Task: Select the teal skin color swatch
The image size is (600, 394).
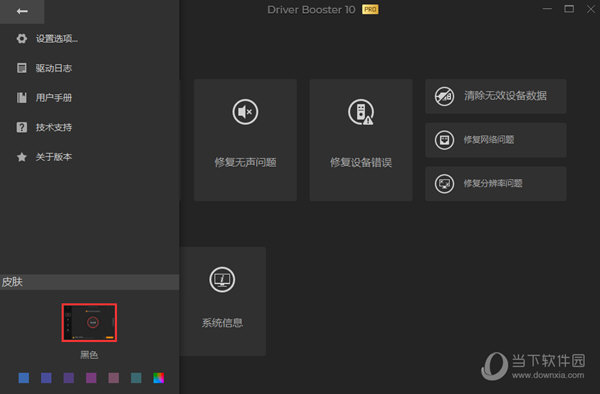Action: 136,378
